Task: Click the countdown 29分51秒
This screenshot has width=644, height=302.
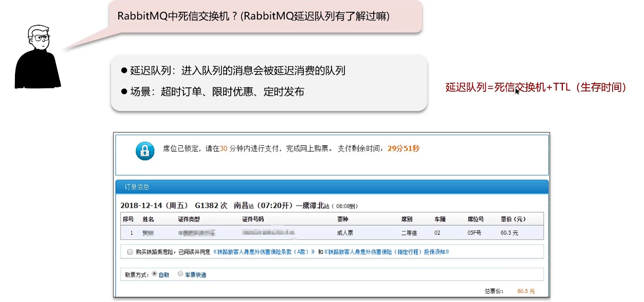Action: point(403,148)
